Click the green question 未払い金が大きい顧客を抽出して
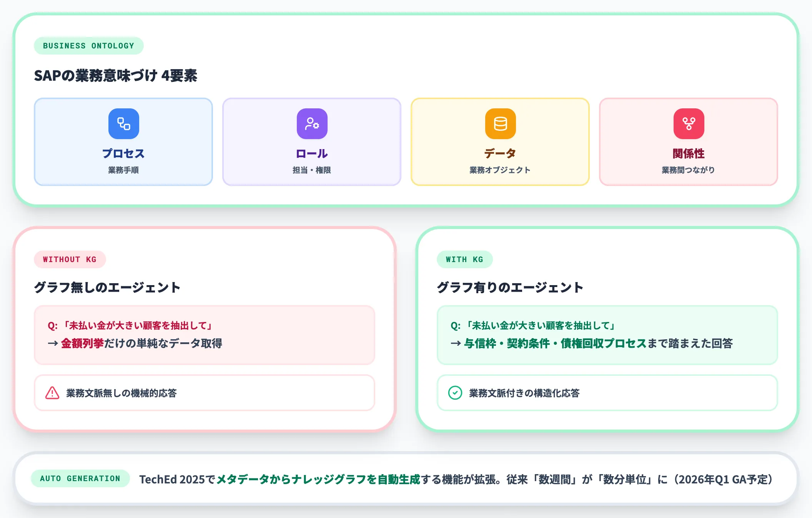 pos(534,325)
